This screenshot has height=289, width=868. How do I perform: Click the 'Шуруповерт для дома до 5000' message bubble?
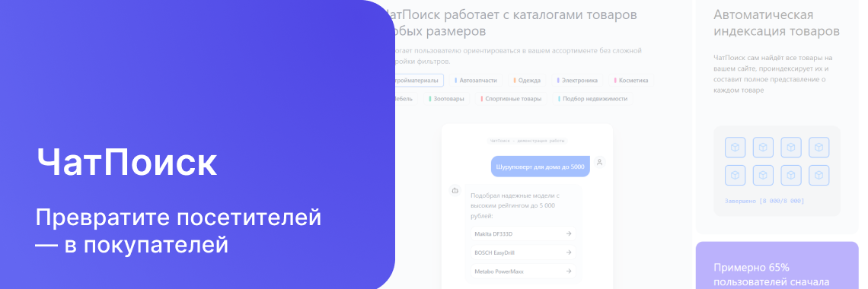(541, 167)
